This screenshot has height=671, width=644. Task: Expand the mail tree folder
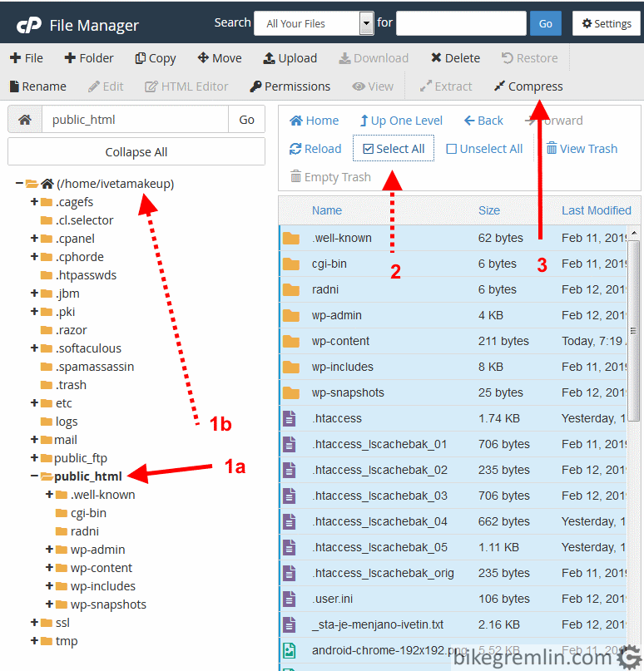point(35,440)
